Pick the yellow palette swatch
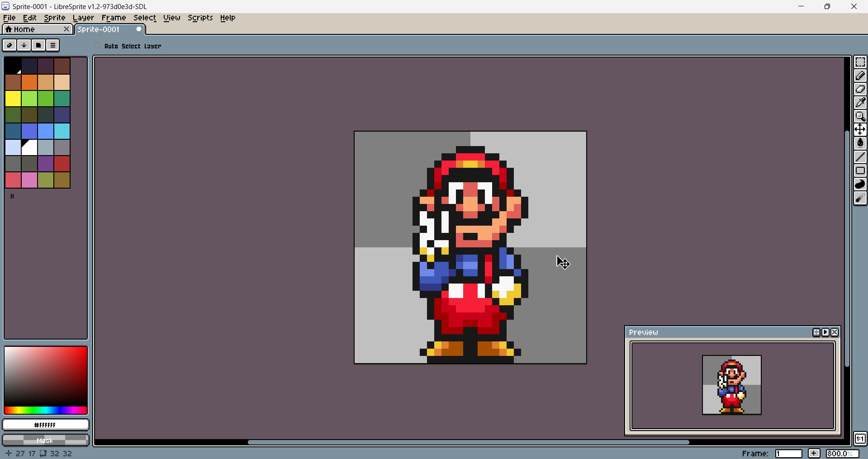The image size is (868, 459). [x=13, y=98]
